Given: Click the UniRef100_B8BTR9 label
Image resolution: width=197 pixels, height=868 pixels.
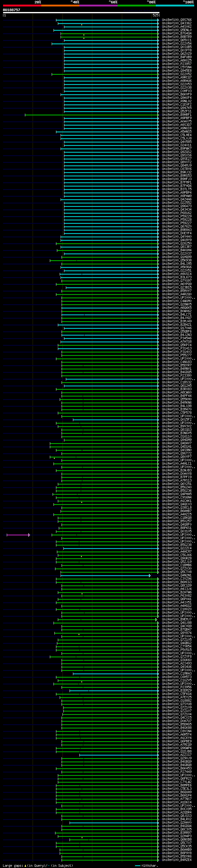Looking at the screenshot, I should tap(177, 37).
